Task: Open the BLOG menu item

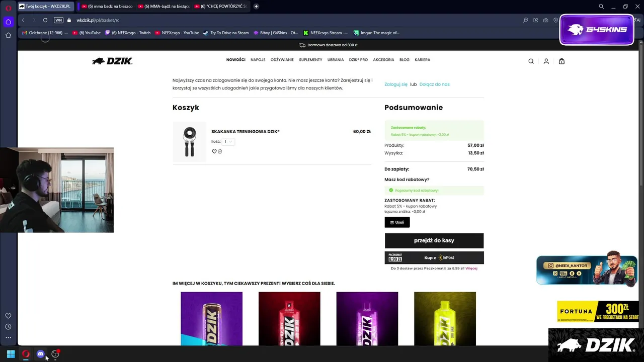Action: [405, 60]
